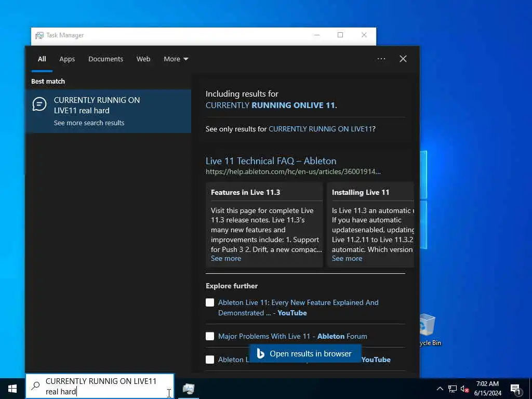
Task: Open network status tray icon
Action: click(453, 389)
